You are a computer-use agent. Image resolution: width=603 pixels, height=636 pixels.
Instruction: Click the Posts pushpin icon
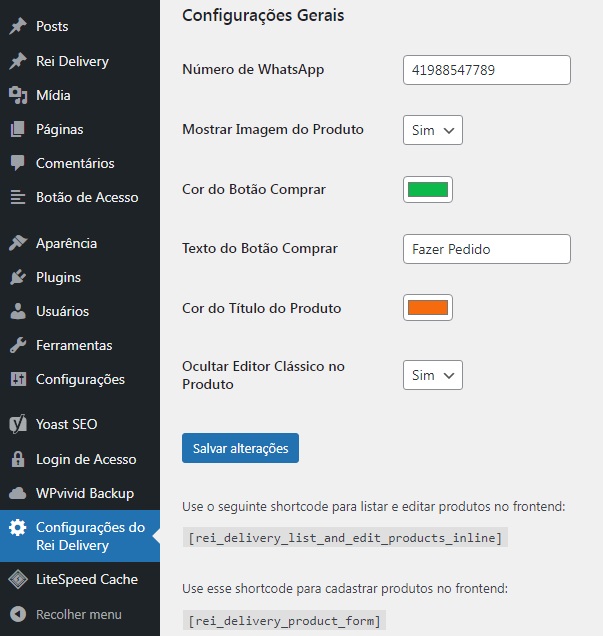pos(18,26)
